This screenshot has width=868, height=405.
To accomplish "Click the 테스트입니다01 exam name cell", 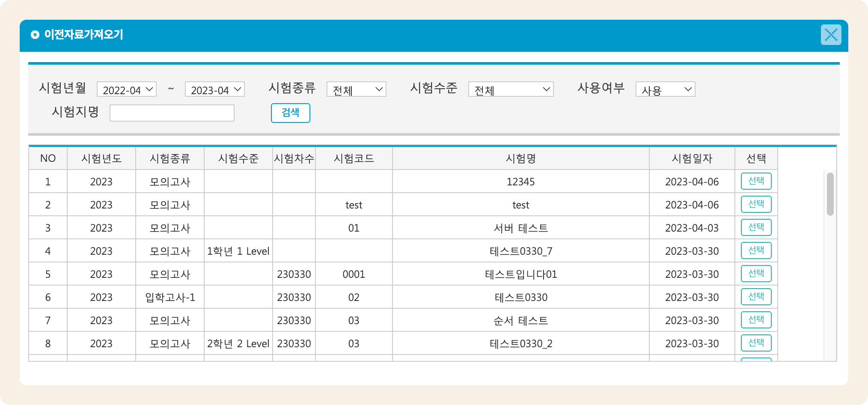I will click(521, 274).
